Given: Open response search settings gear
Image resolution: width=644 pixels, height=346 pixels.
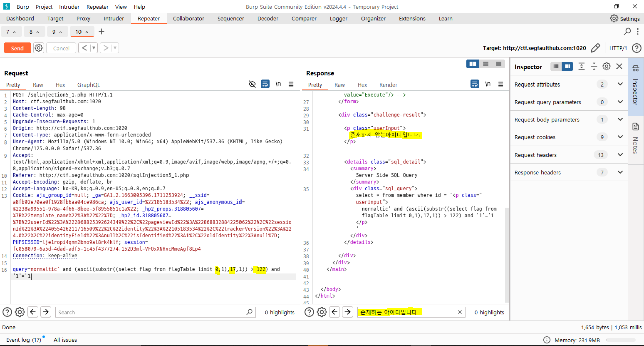Looking at the screenshot, I should pyautogui.click(x=322, y=312).
